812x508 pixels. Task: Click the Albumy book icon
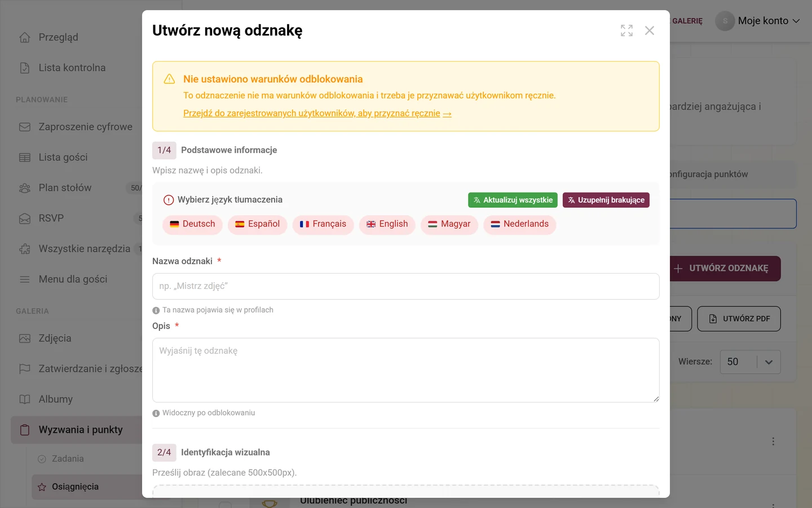(25, 400)
